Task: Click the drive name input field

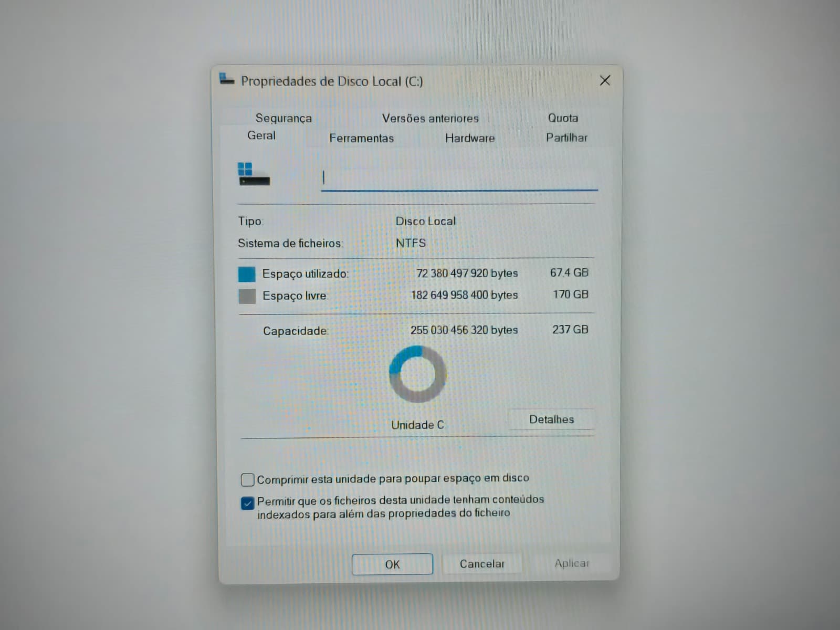Action: pyautogui.click(x=459, y=178)
